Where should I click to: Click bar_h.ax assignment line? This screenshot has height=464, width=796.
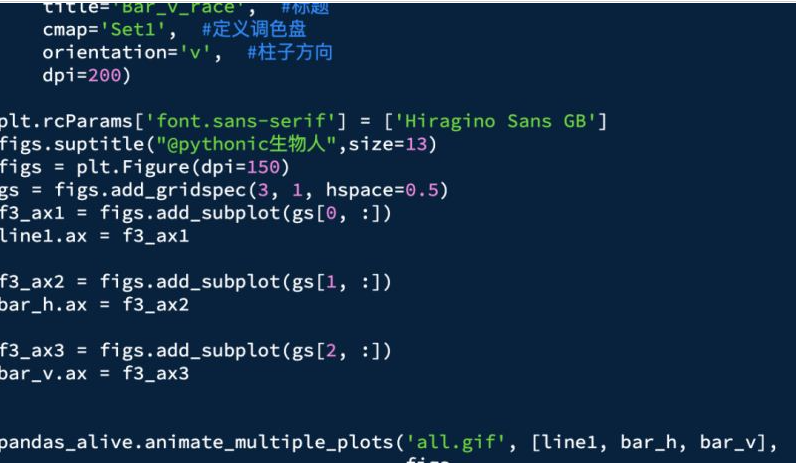[94, 305]
